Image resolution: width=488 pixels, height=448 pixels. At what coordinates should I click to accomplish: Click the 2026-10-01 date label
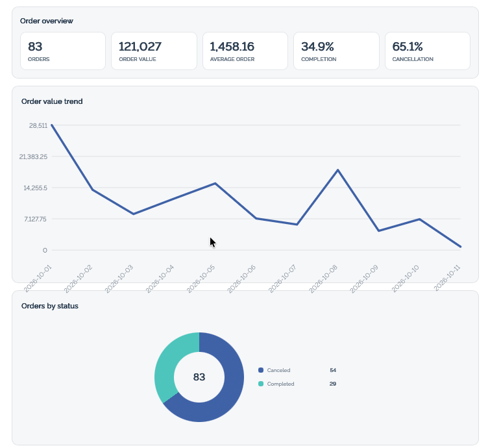pyautogui.click(x=38, y=279)
